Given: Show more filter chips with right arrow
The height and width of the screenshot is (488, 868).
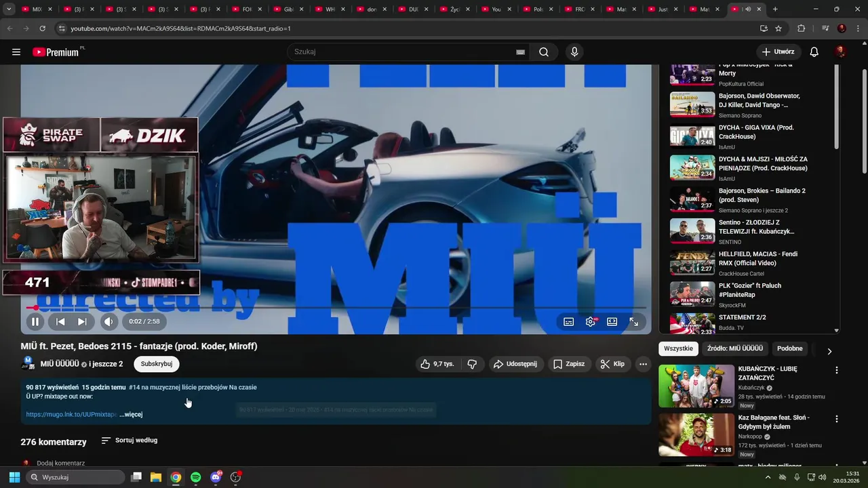Looking at the screenshot, I should click(829, 351).
